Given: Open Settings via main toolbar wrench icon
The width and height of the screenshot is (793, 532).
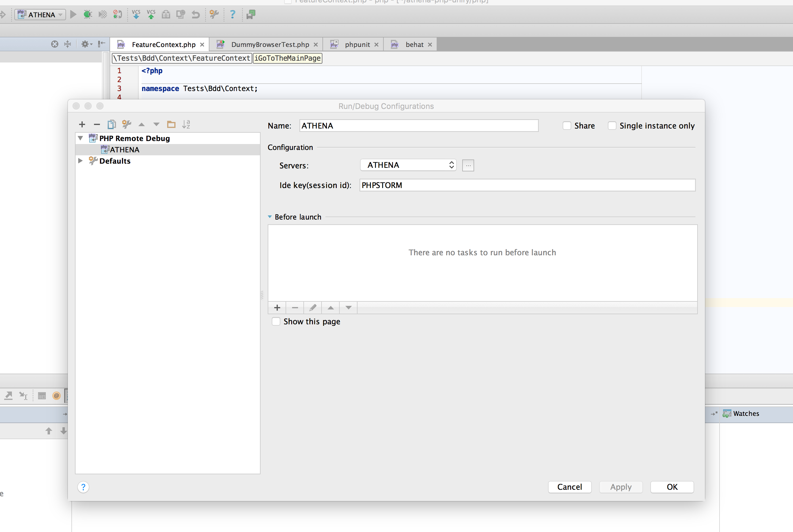Looking at the screenshot, I should 214,14.
